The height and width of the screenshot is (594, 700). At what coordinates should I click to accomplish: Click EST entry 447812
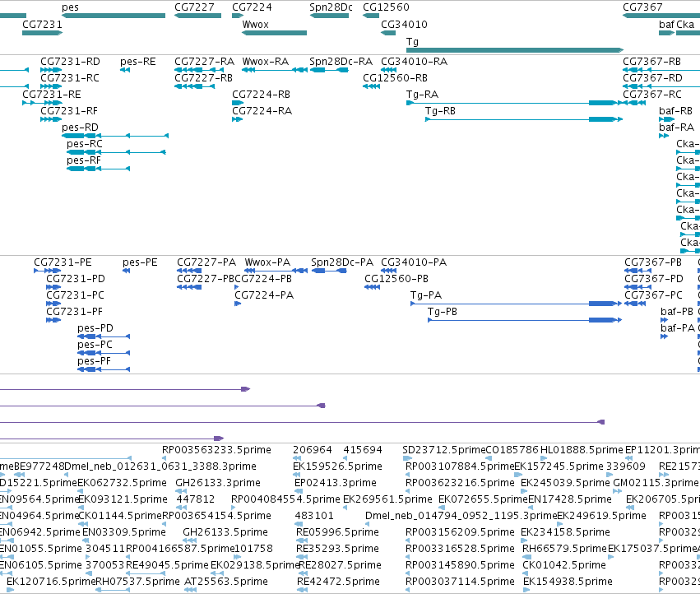click(196, 499)
